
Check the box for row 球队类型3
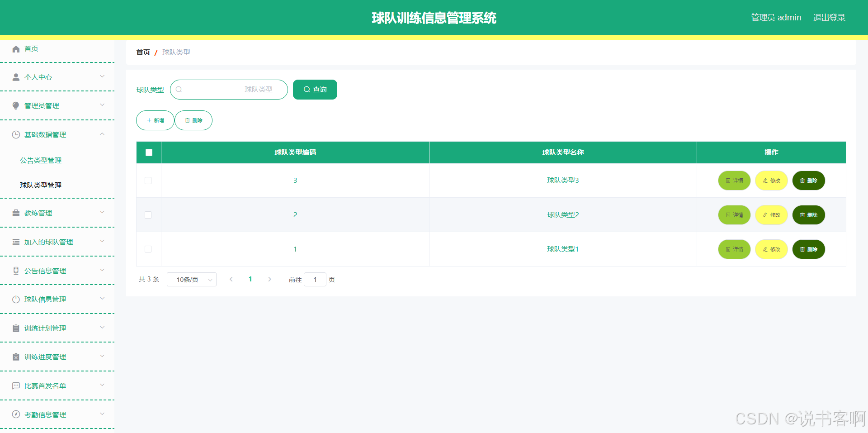point(148,181)
